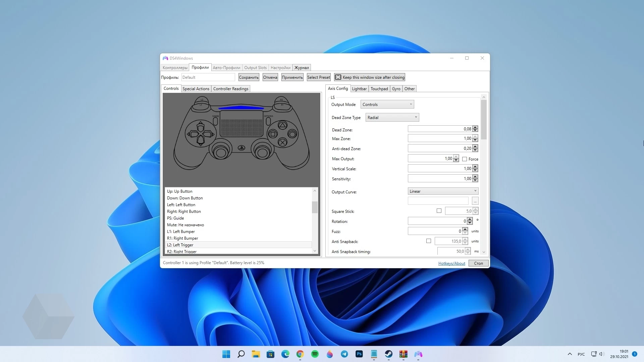Open the Dead Zone Type dropdown

tap(392, 118)
